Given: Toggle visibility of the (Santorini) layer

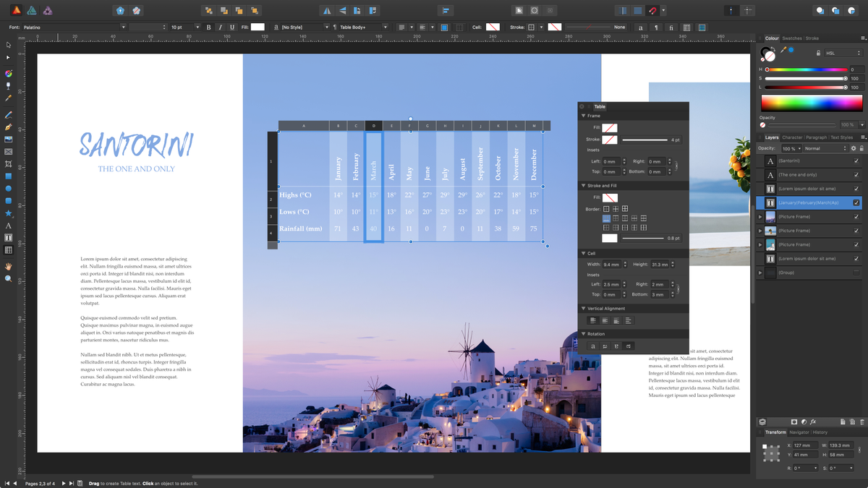Looking at the screenshot, I should (x=856, y=160).
